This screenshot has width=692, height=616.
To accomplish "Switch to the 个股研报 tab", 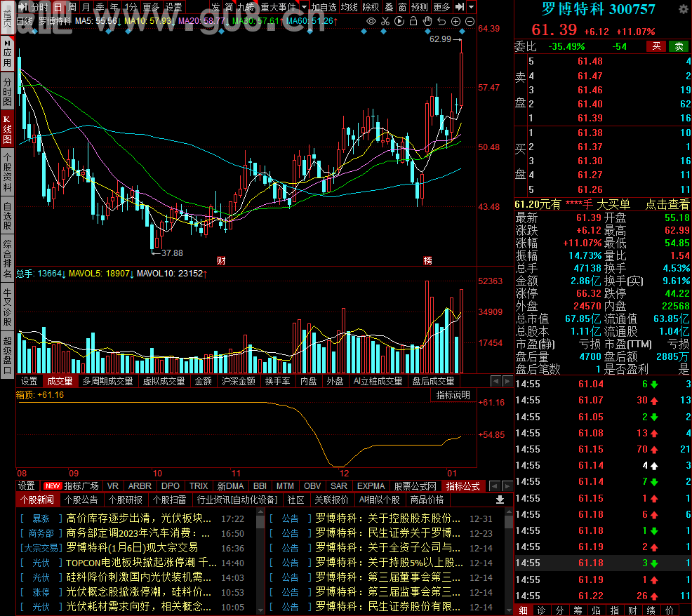I will [x=126, y=500].
